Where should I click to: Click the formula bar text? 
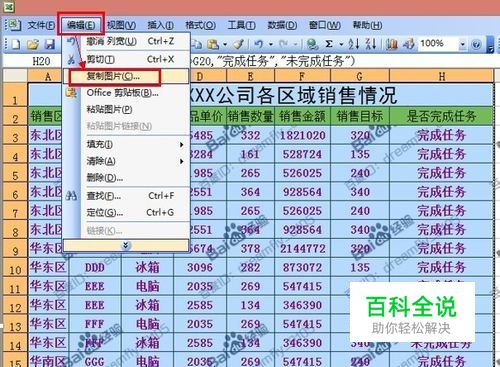click(x=273, y=61)
